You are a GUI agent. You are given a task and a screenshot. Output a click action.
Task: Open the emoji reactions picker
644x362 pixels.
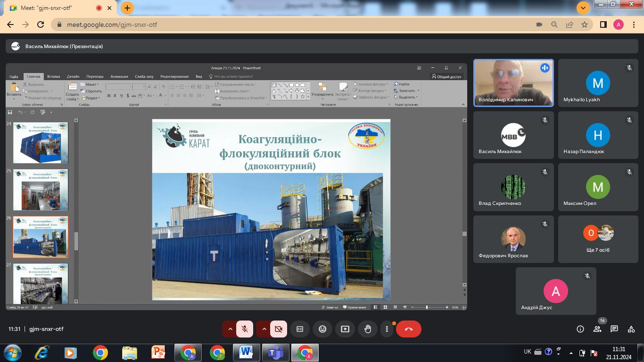(x=322, y=329)
